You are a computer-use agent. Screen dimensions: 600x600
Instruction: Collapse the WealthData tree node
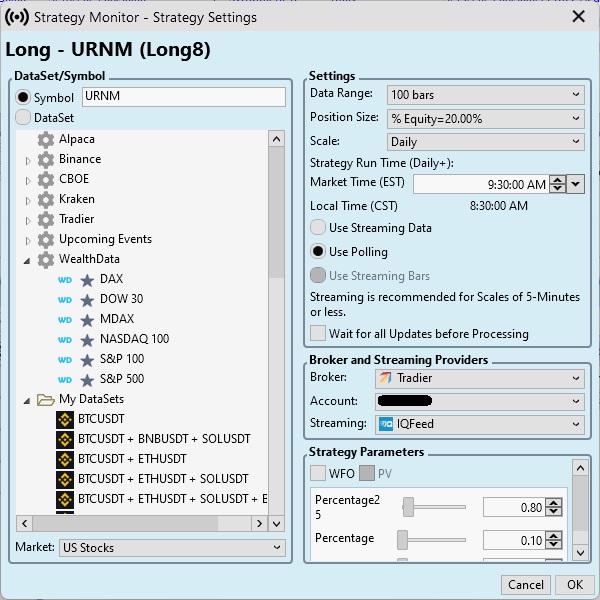27,261
